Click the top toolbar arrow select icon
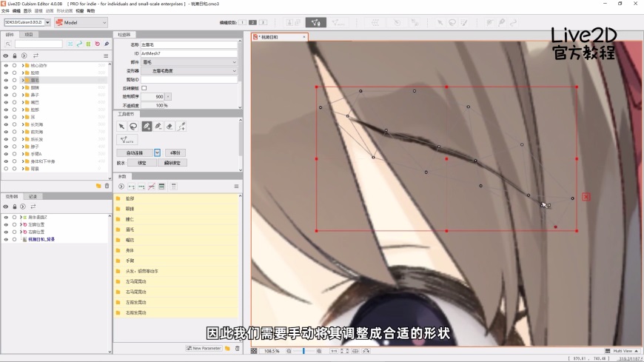This screenshot has height=362, width=644. coord(440,23)
